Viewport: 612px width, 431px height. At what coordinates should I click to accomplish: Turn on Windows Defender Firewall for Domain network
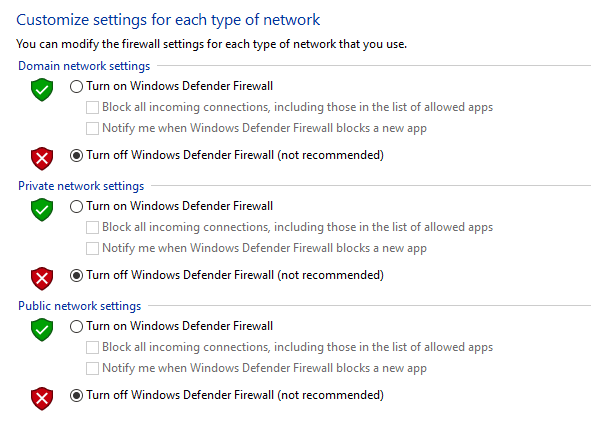(76, 87)
